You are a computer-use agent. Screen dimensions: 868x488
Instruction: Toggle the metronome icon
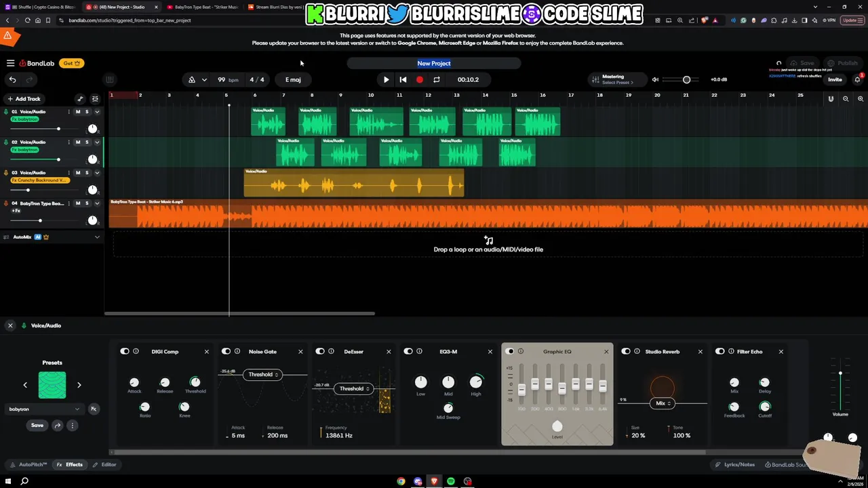tap(192, 80)
